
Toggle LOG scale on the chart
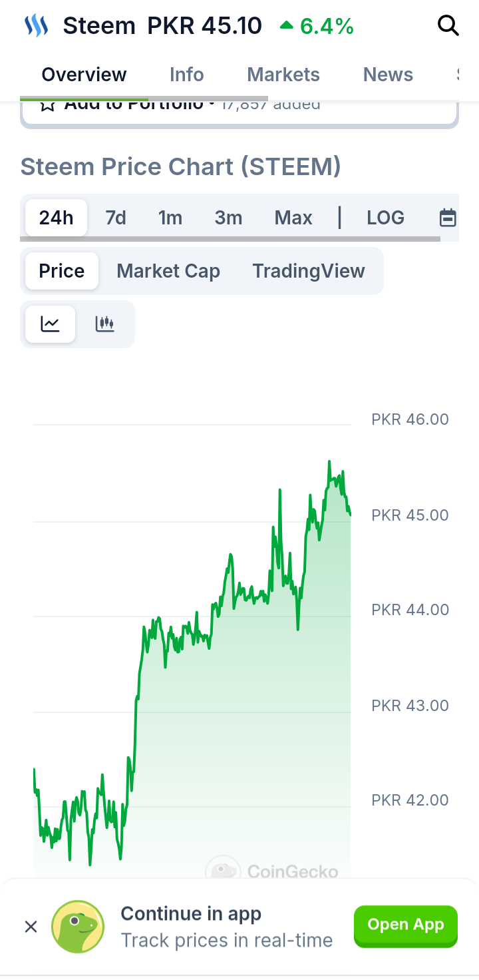click(385, 218)
